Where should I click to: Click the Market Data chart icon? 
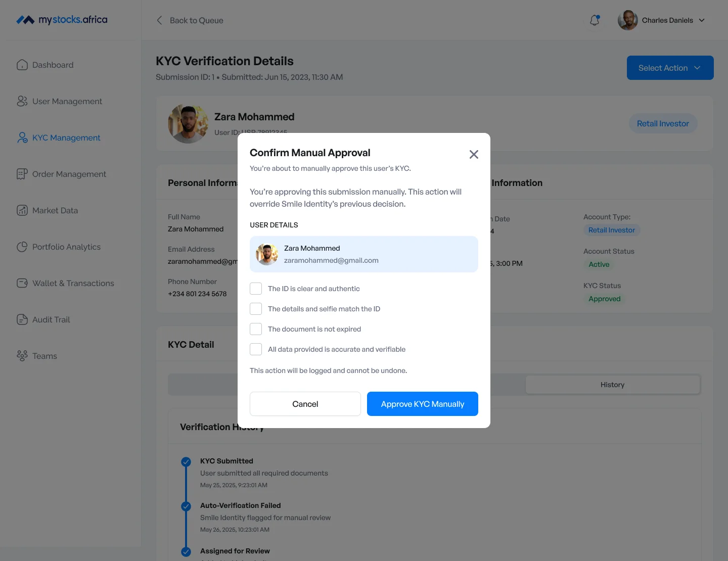[22, 210]
